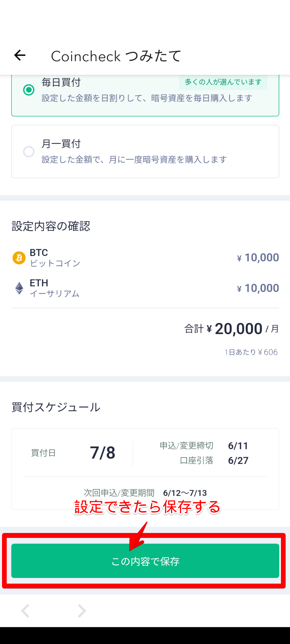This screenshot has height=644, width=290.
Task: Click the Coincheck つみたて page title
Action: (x=116, y=56)
